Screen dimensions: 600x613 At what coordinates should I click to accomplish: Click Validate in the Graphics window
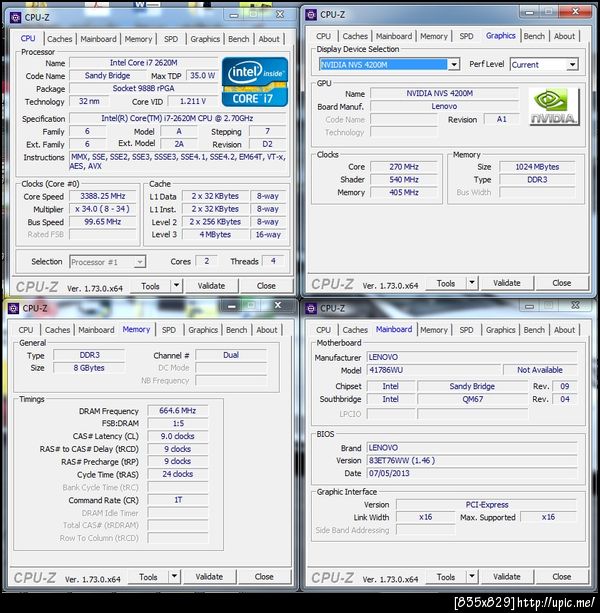[x=507, y=283]
